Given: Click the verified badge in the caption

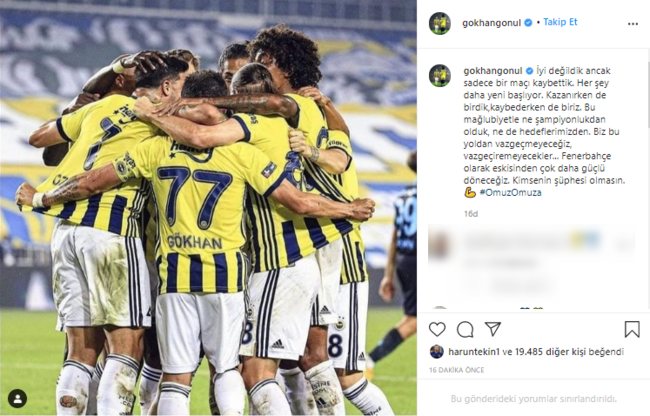Looking at the screenshot, I should click(x=529, y=71).
